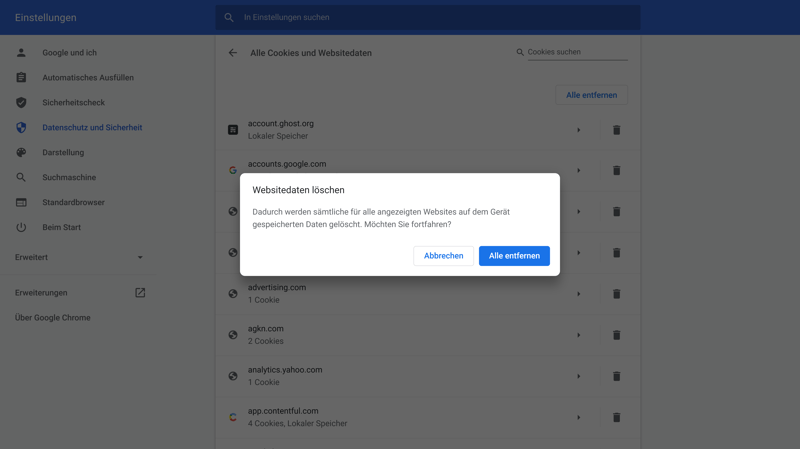The width and height of the screenshot is (800, 449).
Task: Open Automatisches Ausfüllen section
Action: [x=88, y=78]
